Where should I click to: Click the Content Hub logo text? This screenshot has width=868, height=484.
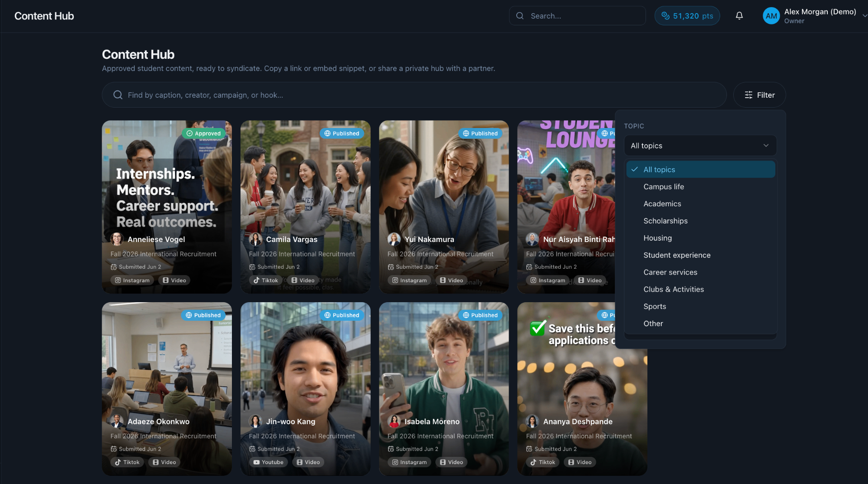[x=44, y=16]
